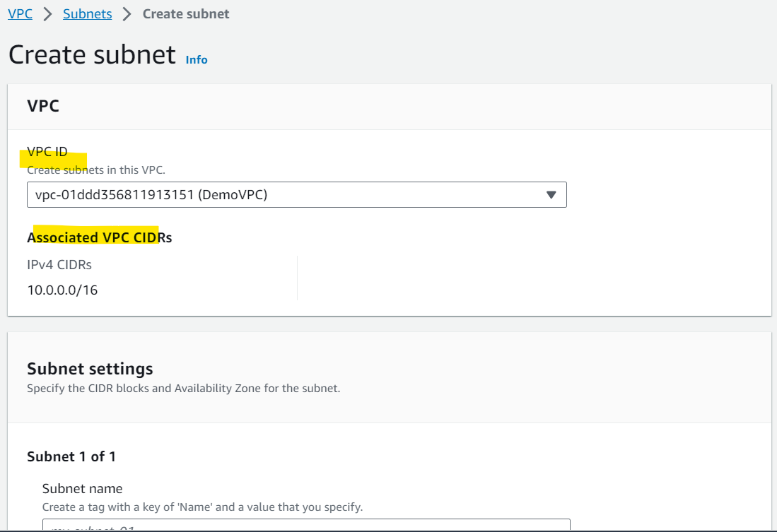Image resolution: width=777 pixels, height=532 pixels.
Task: Select the 'Specify the CIDR blocks and Availability Zone' text
Action: (x=183, y=389)
